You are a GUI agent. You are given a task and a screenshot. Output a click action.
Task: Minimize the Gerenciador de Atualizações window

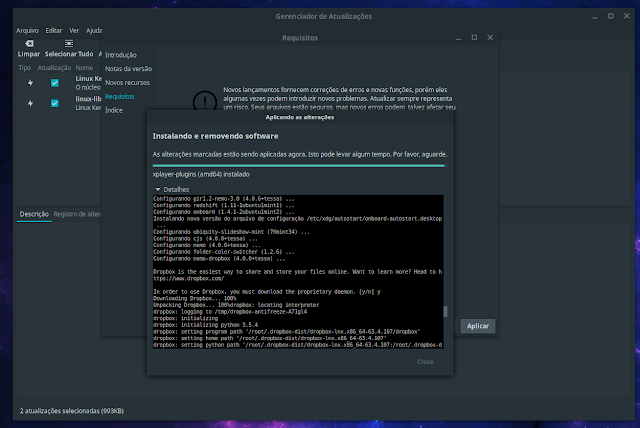tap(595, 17)
